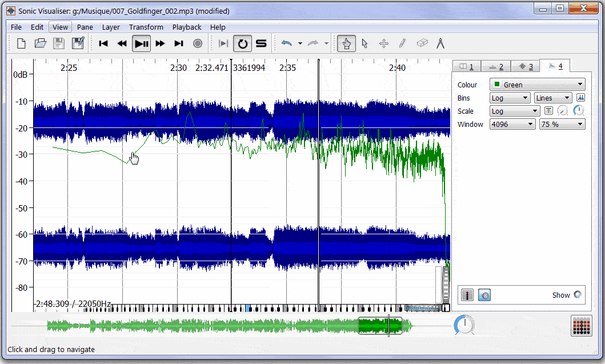Screen dimensions: 605x364
Task: Click the Save Session As icon with pencil
Action: 78,43
